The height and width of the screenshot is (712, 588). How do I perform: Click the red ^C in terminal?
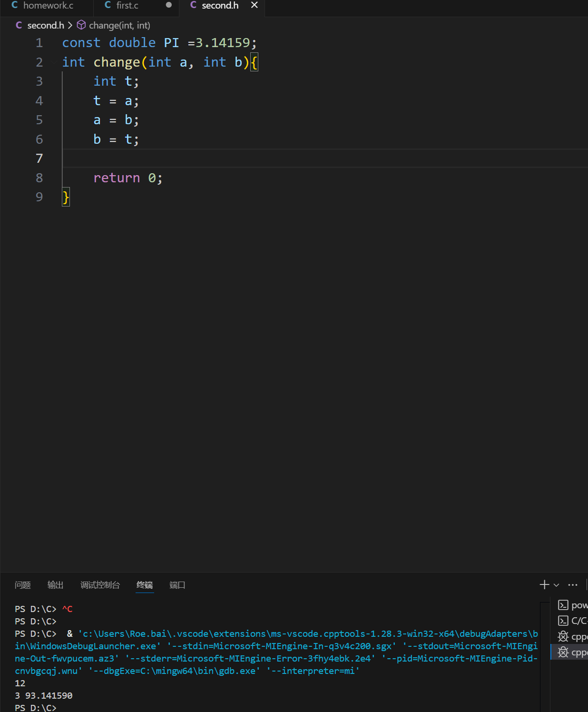click(x=68, y=609)
